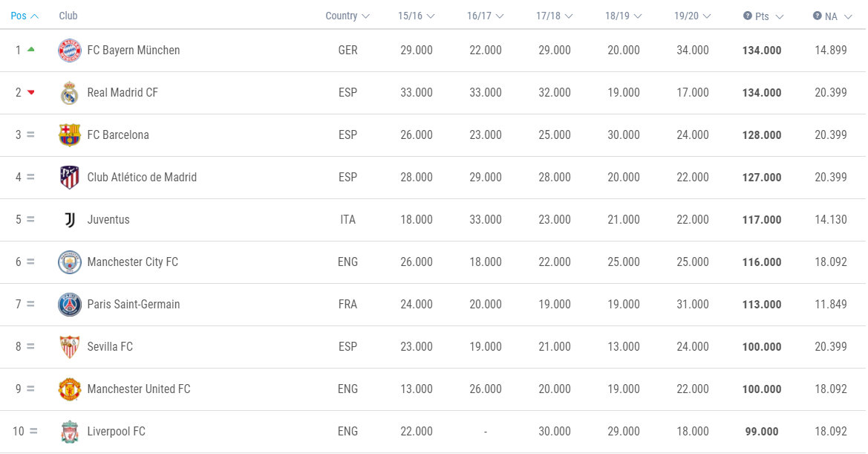Click the Liverpool FC crest icon

click(x=70, y=432)
